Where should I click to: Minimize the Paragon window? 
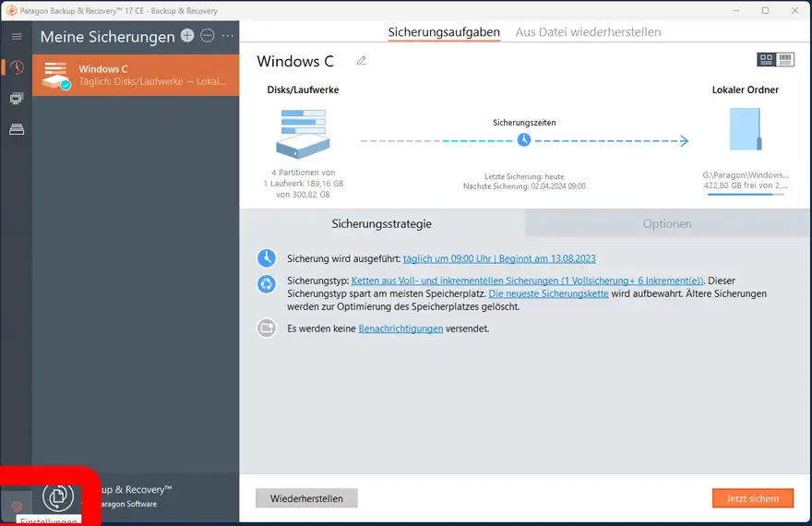click(736, 10)
